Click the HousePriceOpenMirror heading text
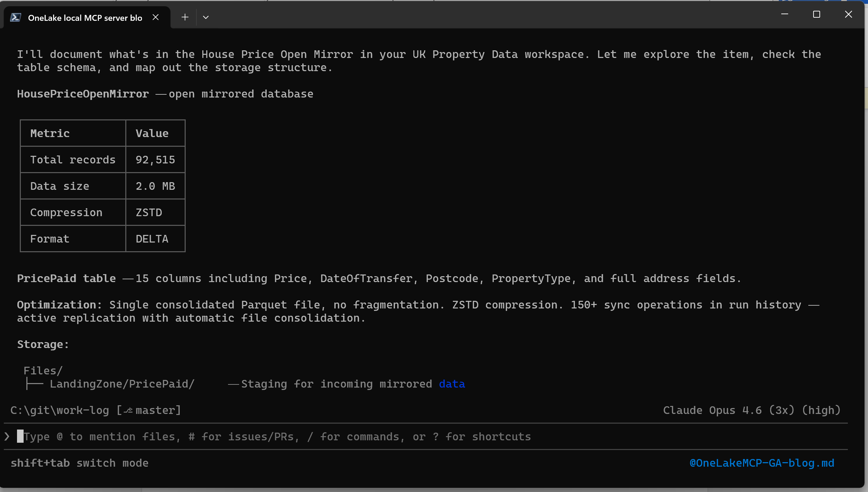Screen dimensions: 868x492 [x=82, y=94]
